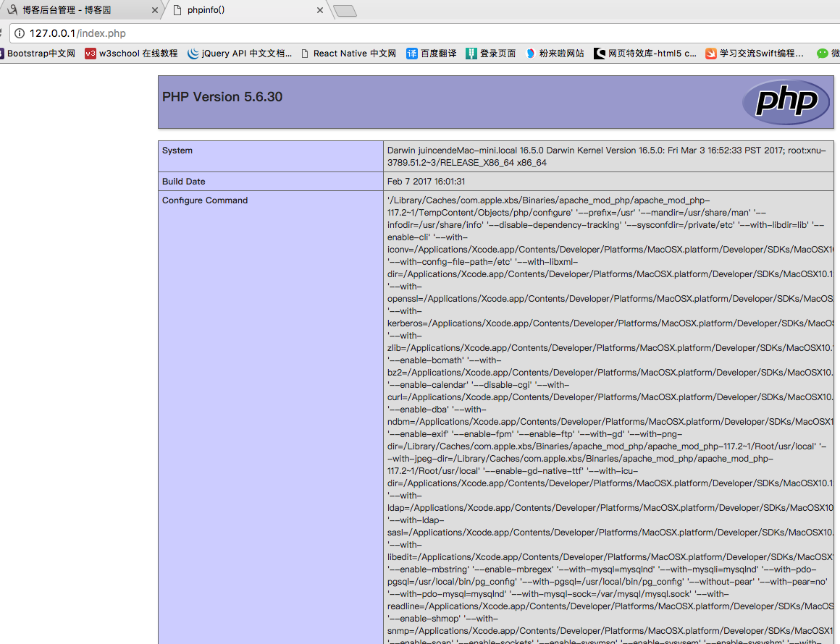Viewport: 840px width, 644px height.
Task: Click the green WeChat bookmark icon
Action: [x=823, y=54]
